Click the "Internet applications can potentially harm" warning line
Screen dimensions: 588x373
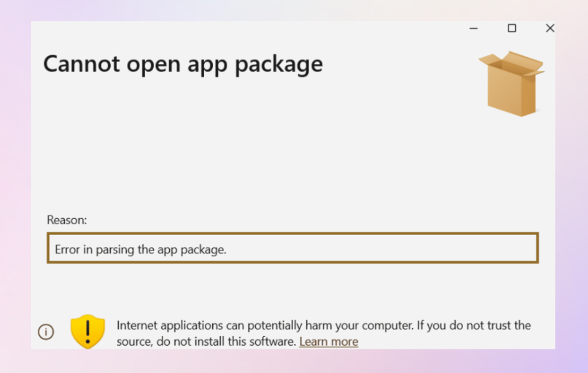(x=249, y=325)
